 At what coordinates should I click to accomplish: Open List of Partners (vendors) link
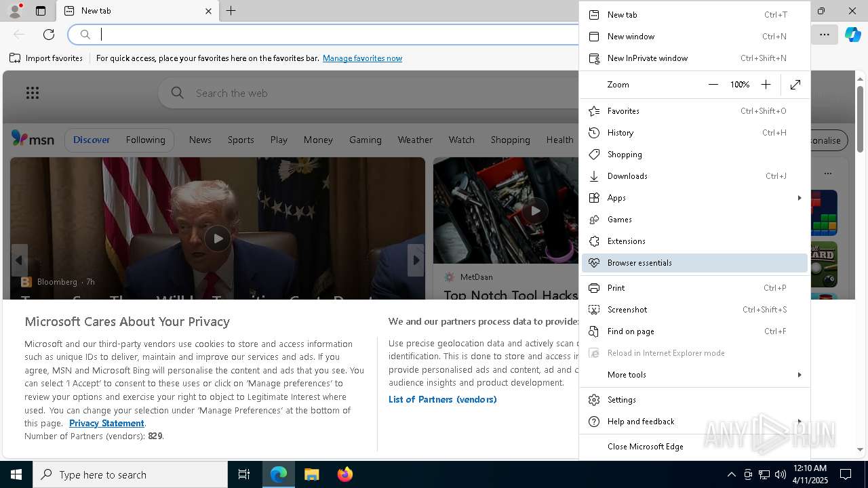pyautogui.click(x=442, y=399)
